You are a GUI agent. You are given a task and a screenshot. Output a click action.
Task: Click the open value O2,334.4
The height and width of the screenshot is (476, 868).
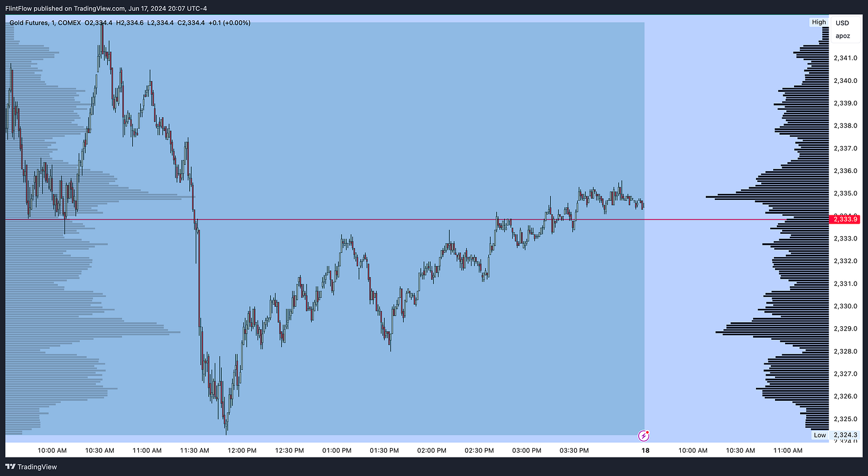point(98,23)
